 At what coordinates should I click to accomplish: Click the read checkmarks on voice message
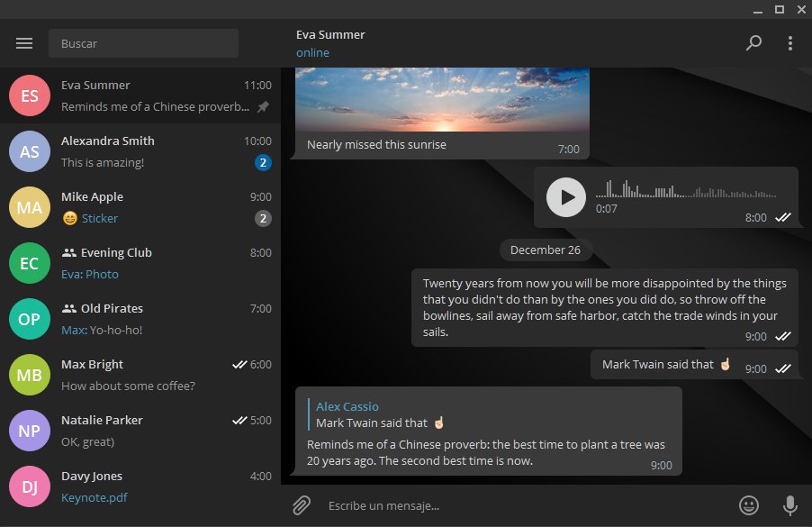(x=782, y=218)
